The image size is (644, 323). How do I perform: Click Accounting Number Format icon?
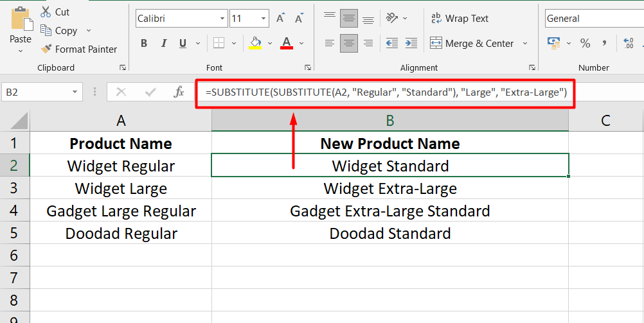(555, 43)
